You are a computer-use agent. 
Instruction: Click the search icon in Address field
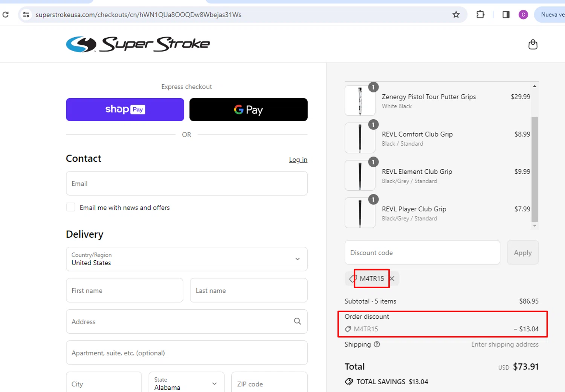pos(297,321)
